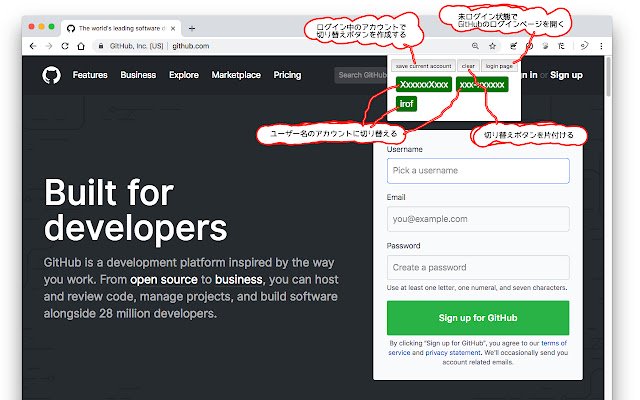Switch to the XxxxxxXxxx account button
The width and height of the screenshot is (640, 400).
click(x=424, y=84)
